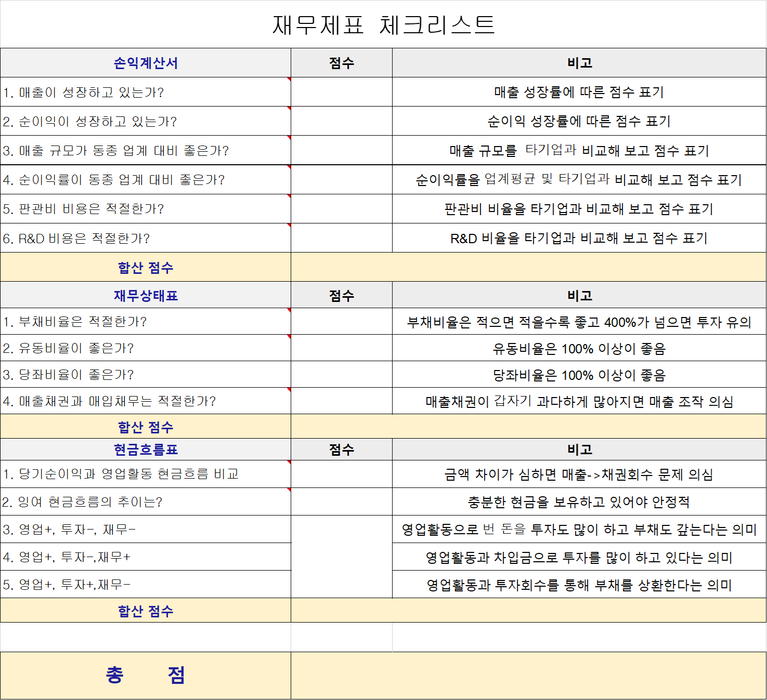Screen dimensions: 767x700
Task: Select the '비고' header beside 재무상태표
Action: pyautogui.click(x=579, y=295)
